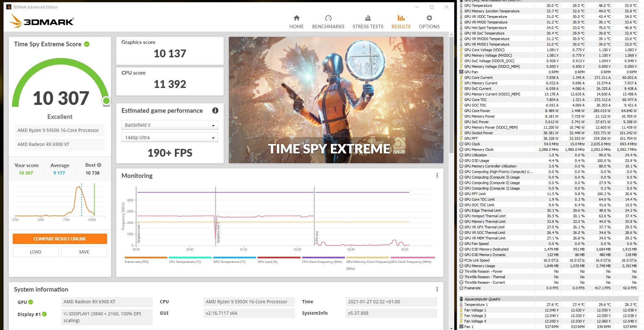Open the Monitoring three-dot menu
The height and width of the screenshot is (330, 644).
pos(437,176)
